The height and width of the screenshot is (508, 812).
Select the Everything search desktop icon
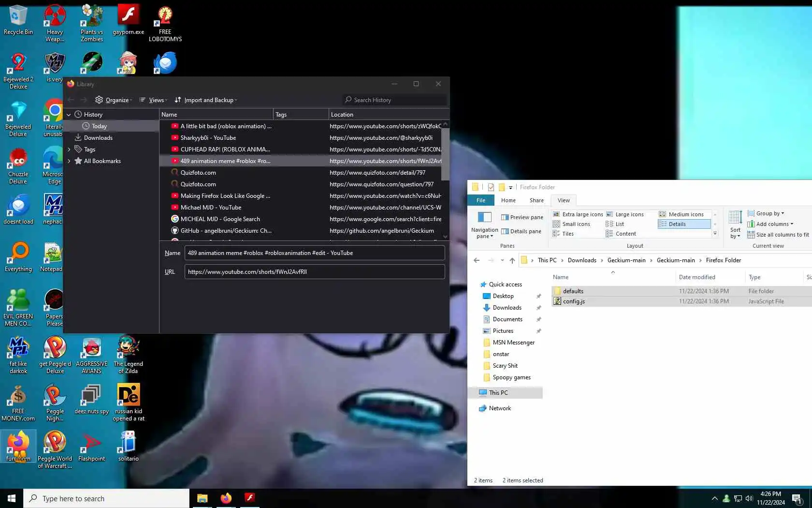click(18, 257)
